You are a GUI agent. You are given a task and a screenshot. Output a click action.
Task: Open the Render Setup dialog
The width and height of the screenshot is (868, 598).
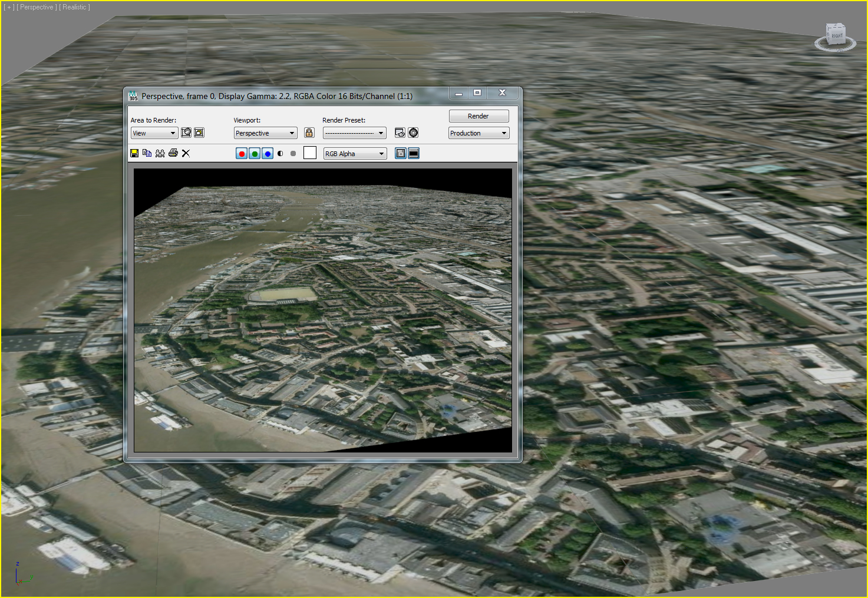click(x=400, y=133)
